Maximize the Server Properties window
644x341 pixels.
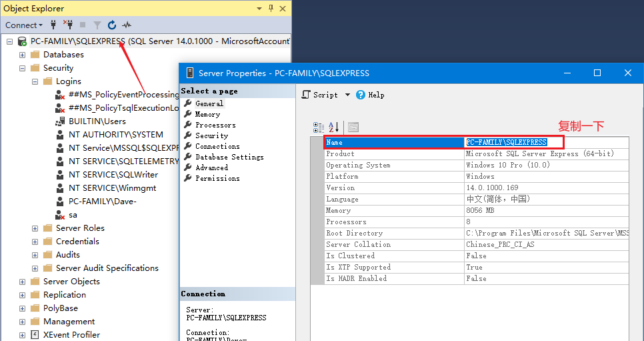pyautogui.click(x=597, y=73)
